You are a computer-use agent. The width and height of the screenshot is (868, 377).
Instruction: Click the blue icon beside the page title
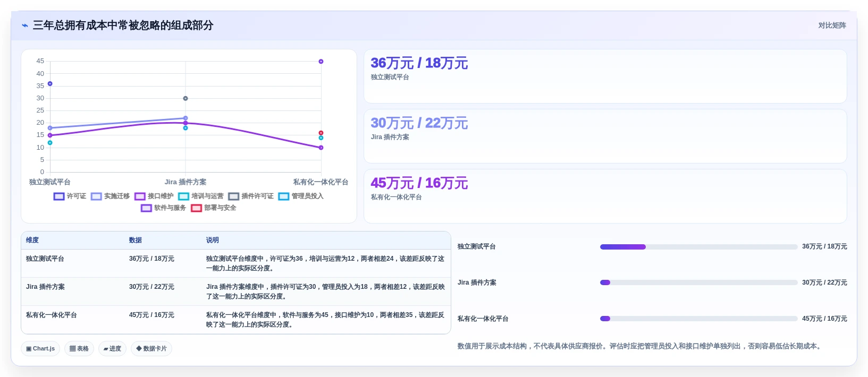point(25,25)
